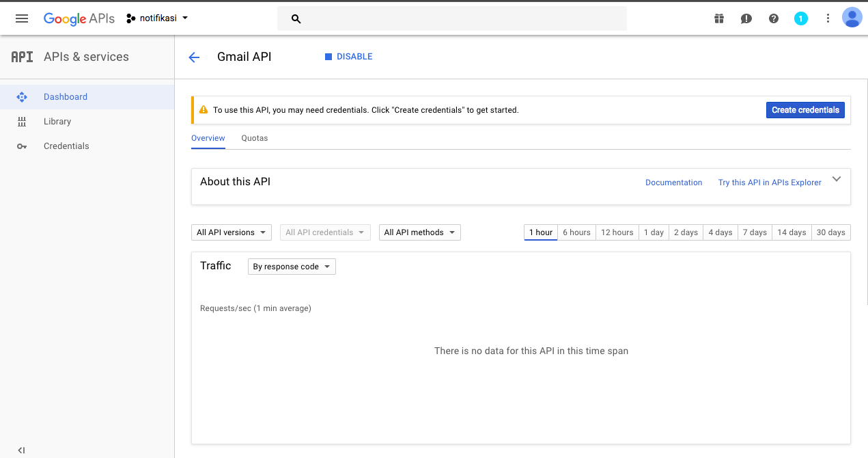
Task: Open the All API methods dropdown
Action: 420,232
